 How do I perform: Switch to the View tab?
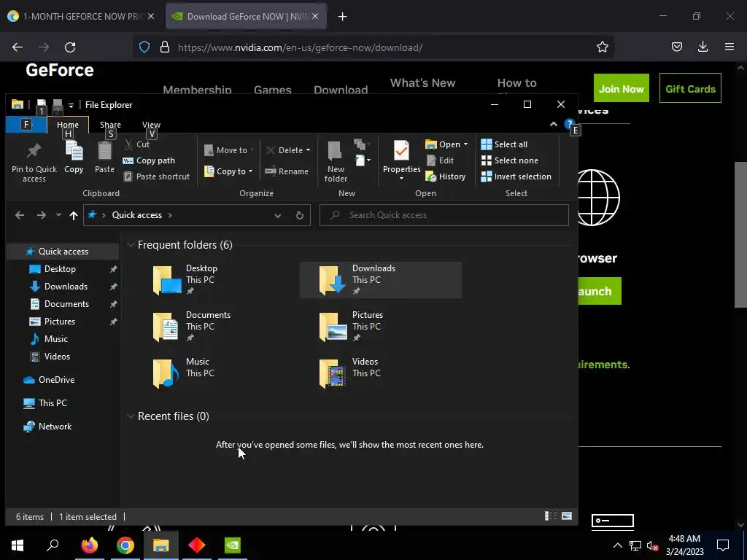[x=152, y=125]
